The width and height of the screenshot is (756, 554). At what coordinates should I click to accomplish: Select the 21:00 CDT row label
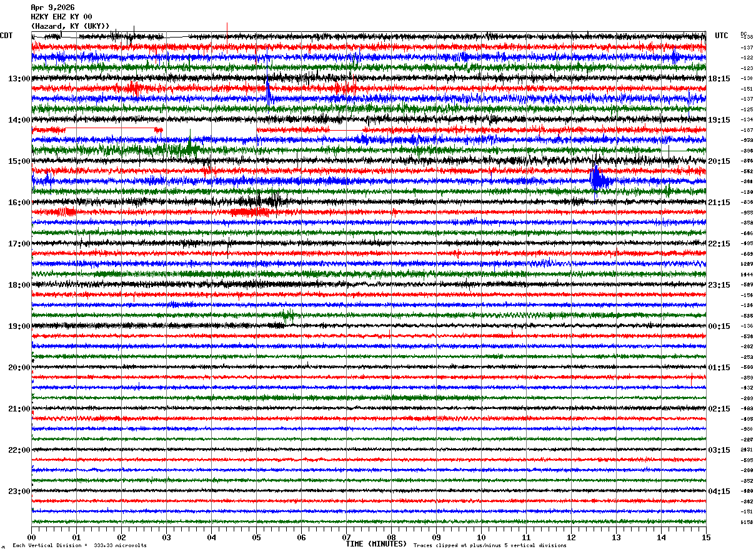click(x=19, y=409)
